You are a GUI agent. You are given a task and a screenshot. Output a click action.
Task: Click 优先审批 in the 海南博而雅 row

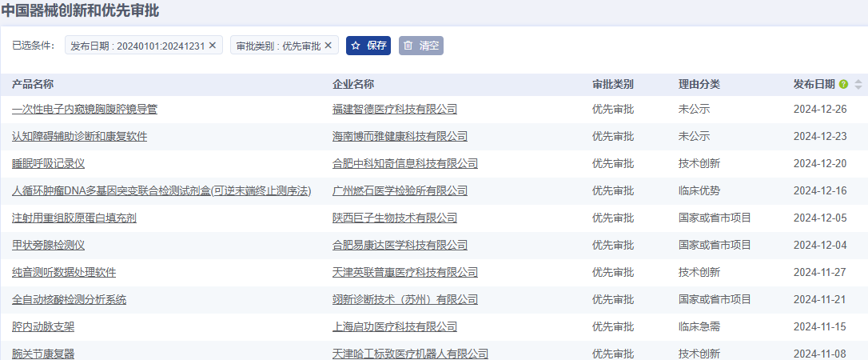click(613, 136)
